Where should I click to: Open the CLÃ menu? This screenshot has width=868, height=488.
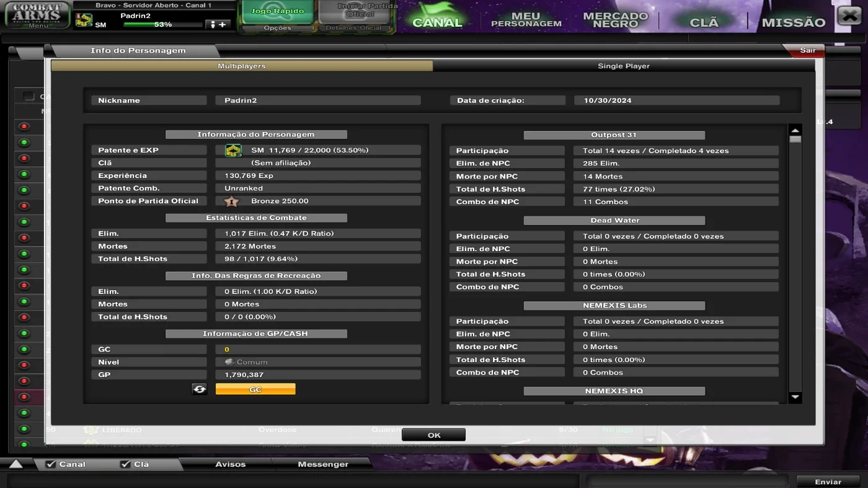click(704, 22)
